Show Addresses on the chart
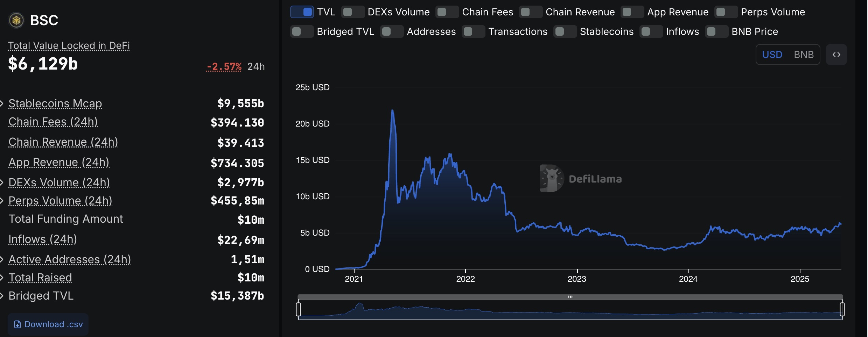 (392, 31)
